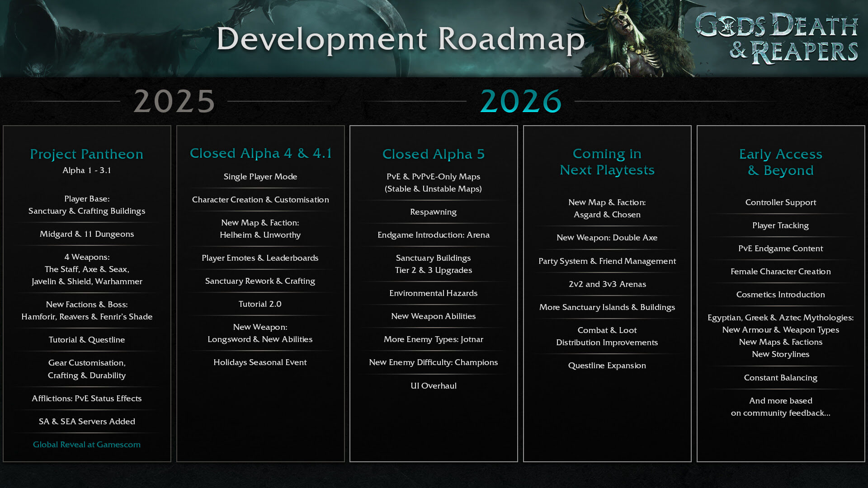Click 2v2 and 3v3 Arenas
Image resolution: width=868 pixels, height=488 pixels.
[x=607, y=284]
